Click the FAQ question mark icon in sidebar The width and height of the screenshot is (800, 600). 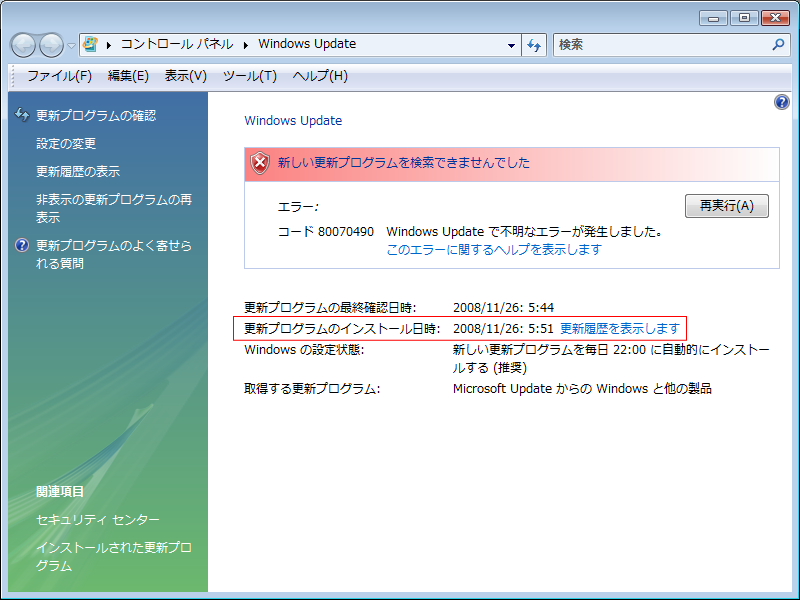pos(22,245)
